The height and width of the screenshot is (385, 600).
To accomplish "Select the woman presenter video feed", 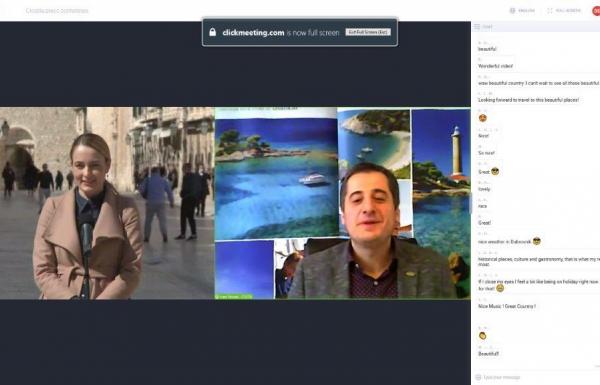I will pyautogui.click(x=107, y=203).
